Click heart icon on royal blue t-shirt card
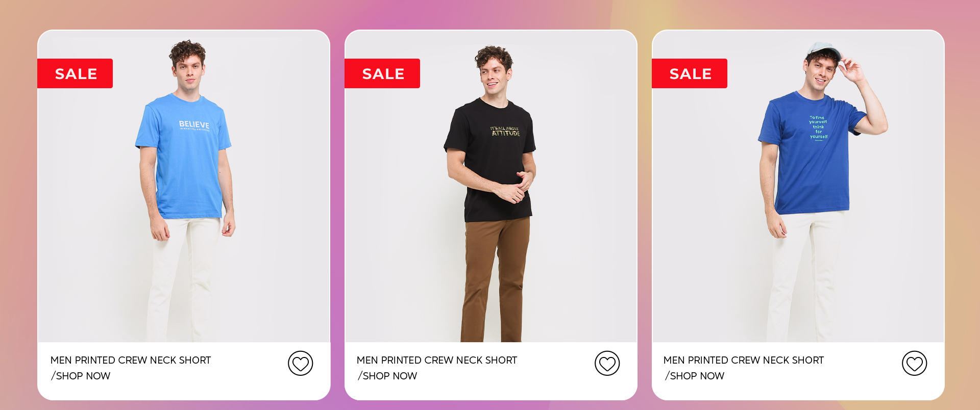 pyautogui.click(x=914, y=364)
